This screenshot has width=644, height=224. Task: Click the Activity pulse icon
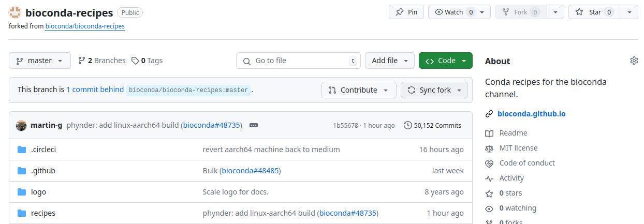coord(489,178)
